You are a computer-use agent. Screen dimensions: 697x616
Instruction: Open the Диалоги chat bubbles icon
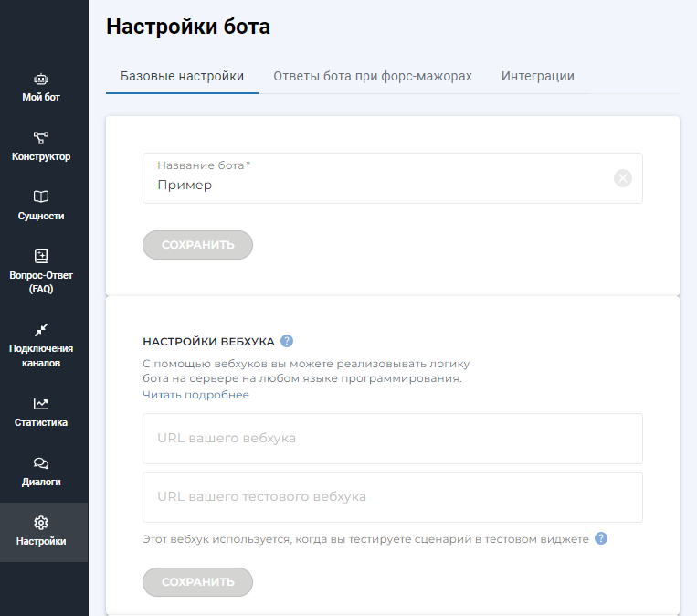41,463
